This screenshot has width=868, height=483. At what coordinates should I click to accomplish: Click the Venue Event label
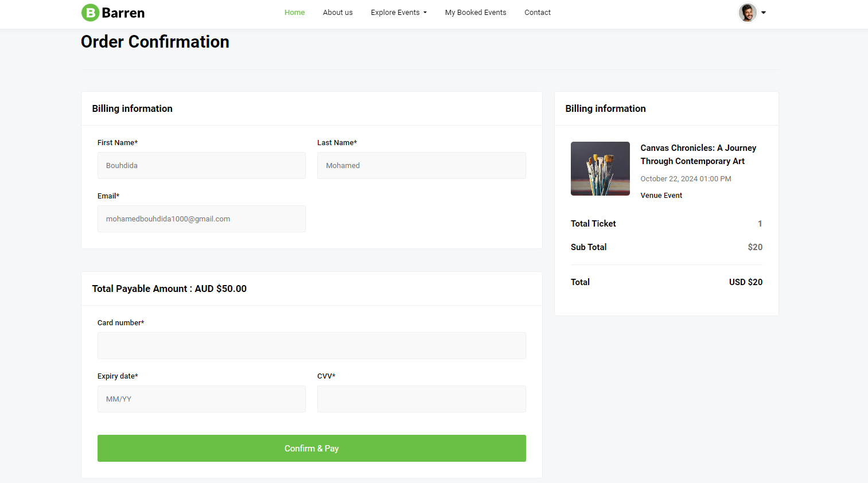click(661, 196)
